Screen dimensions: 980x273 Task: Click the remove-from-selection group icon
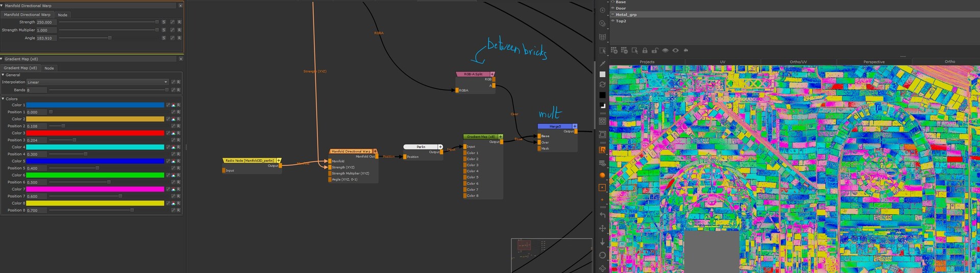pyautogui.click(x=624, y=51)
